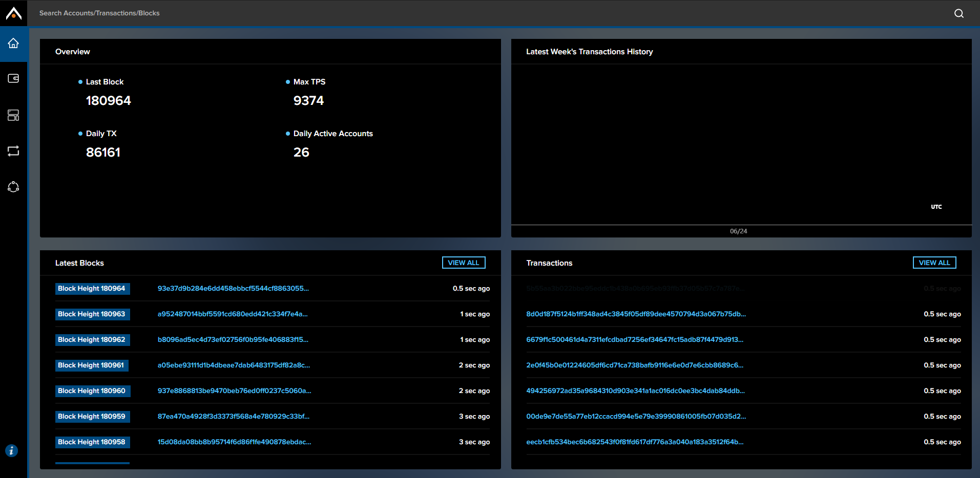
Task: Open the Home dashboard from sidebar
Action: coord(13,44)
